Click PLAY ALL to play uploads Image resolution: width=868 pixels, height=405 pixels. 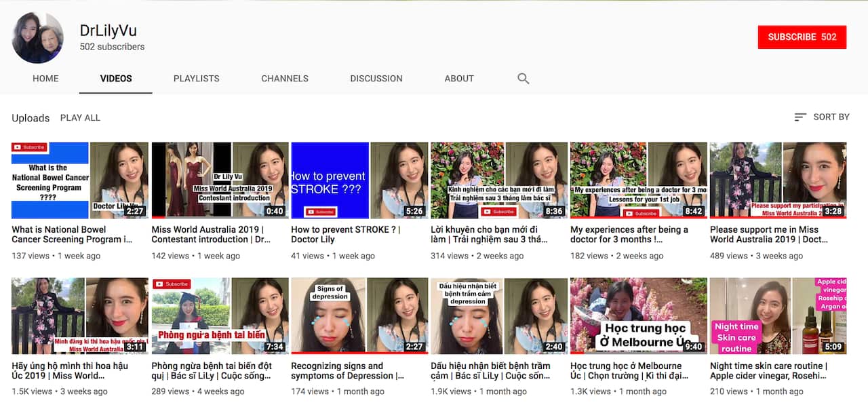click(x=79, y=117)
